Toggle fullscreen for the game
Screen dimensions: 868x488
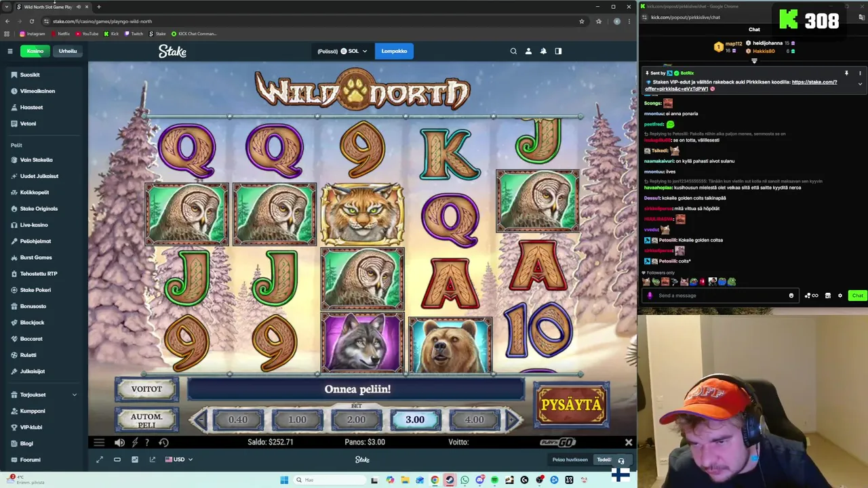(x=100, y=460)
